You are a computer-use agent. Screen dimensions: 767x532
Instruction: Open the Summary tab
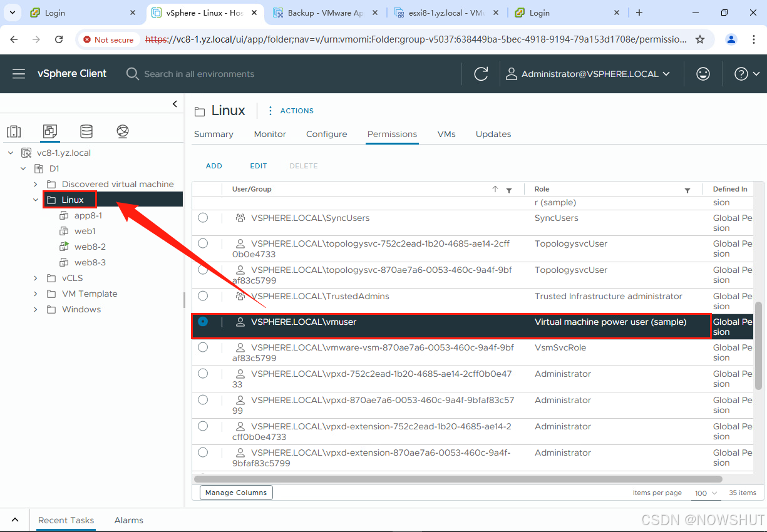(214, 134)
